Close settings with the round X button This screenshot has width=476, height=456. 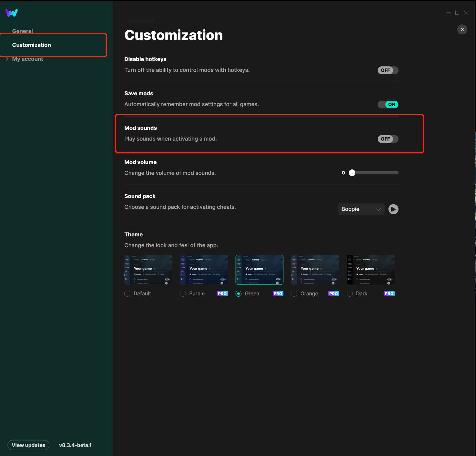[x=462, y=30]
